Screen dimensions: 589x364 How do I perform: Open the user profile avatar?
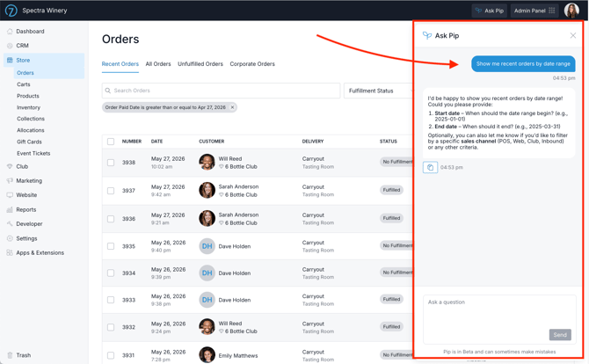click(571, 11)
